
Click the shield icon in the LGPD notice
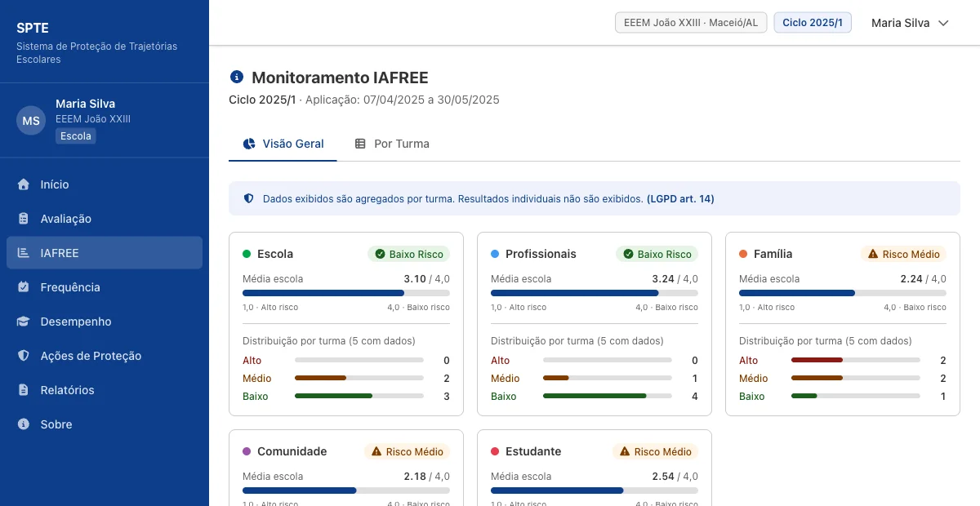coord(249,198)
